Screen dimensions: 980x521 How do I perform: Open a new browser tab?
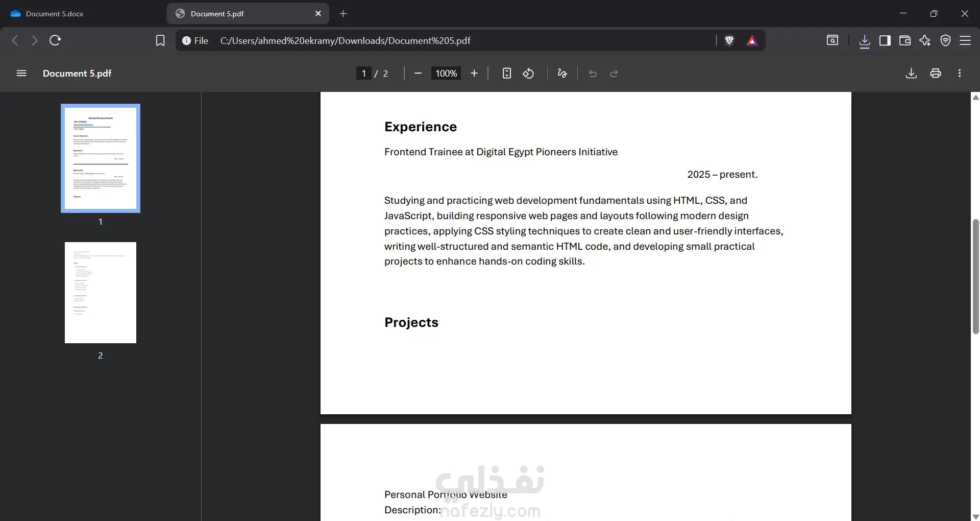click(x=344, y=14)
